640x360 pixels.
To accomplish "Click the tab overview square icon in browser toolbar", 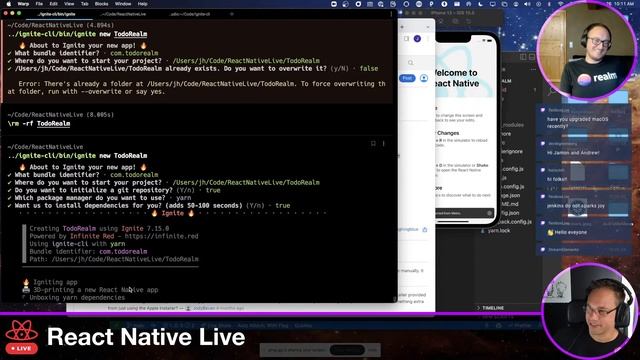I will tap(406, 38).
